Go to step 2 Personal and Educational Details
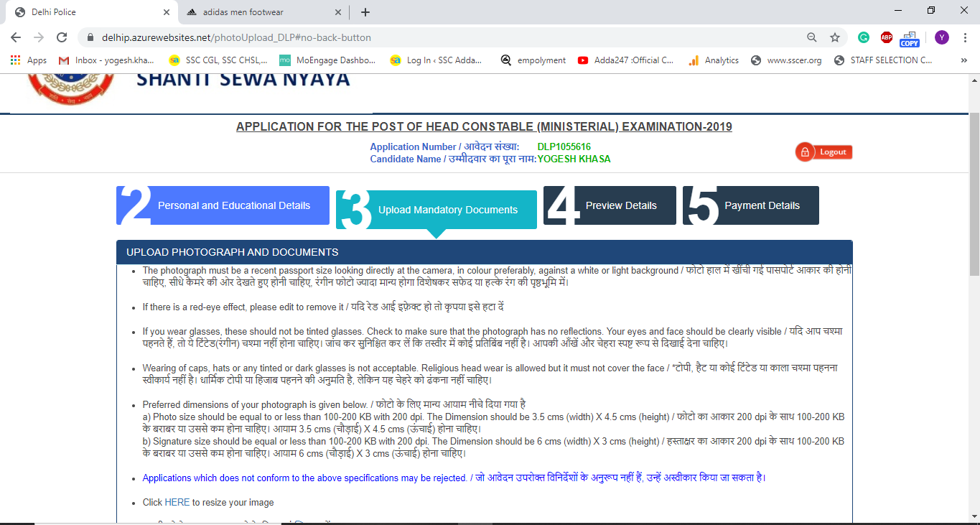980x525 pixels. (223, 205)
